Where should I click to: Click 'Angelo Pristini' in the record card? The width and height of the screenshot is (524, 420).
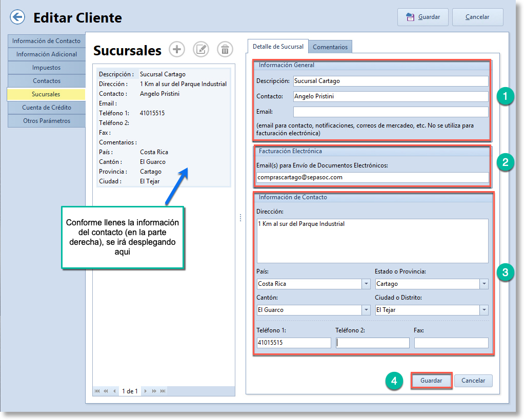coord(160,94)
